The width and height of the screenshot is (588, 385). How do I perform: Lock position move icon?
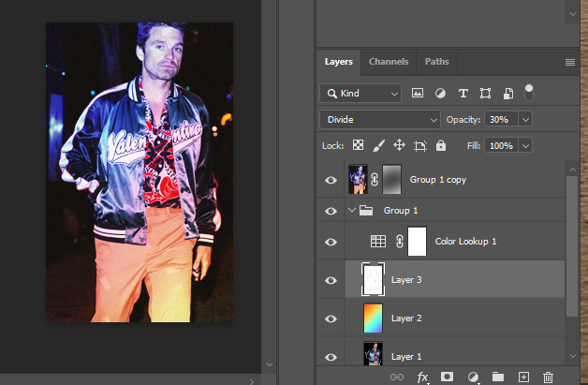click(x=399, y=145)
